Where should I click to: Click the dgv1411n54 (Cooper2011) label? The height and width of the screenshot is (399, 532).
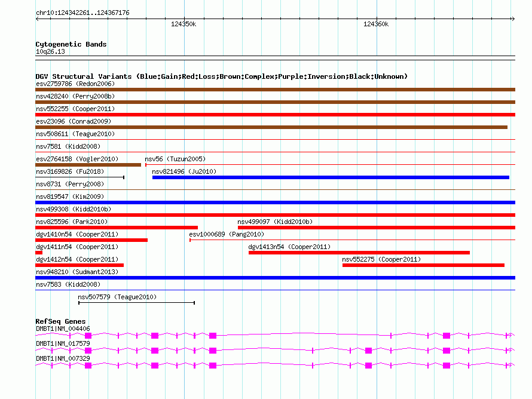(x=77, y=247)
